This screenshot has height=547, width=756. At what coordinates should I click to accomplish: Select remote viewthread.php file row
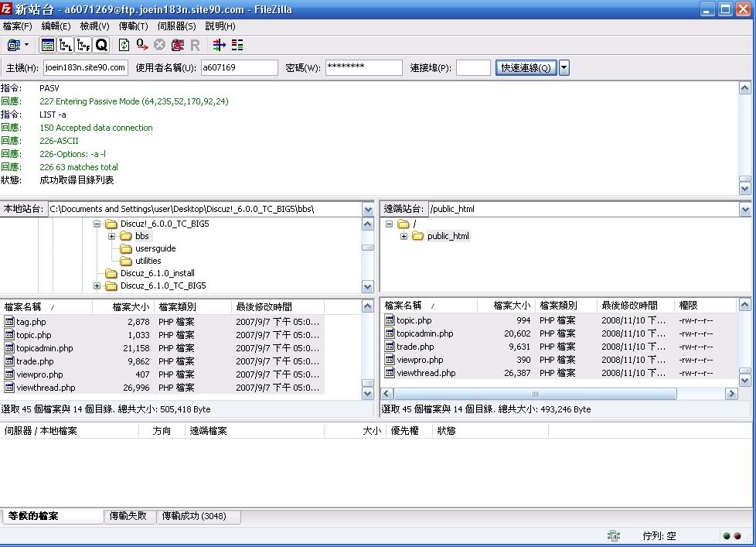[560, 373]
